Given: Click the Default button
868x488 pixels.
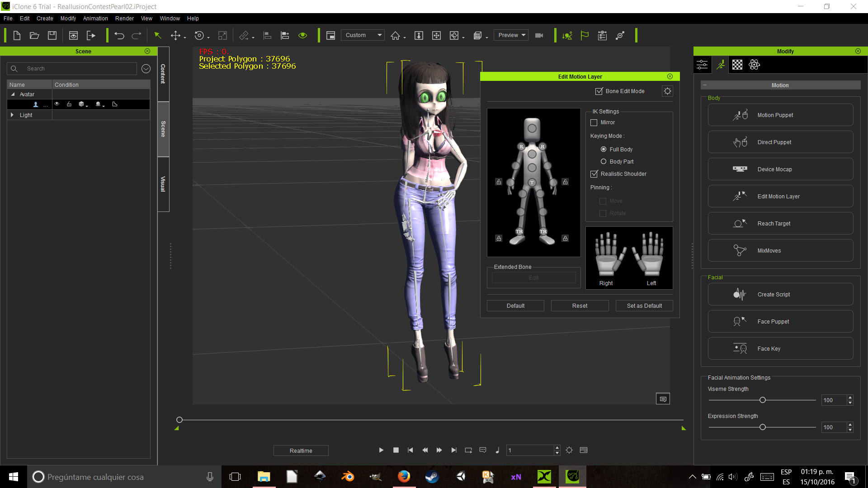Looking at the screenshot, I should pos(515,306).
